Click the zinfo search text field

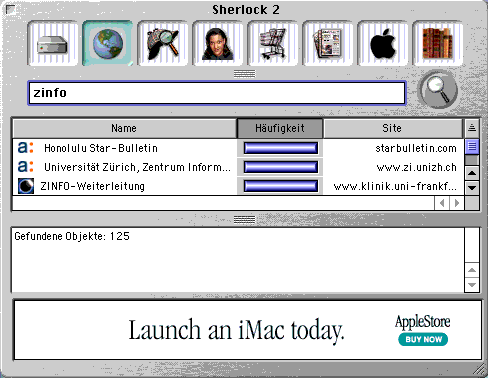(x=217, y=93)
